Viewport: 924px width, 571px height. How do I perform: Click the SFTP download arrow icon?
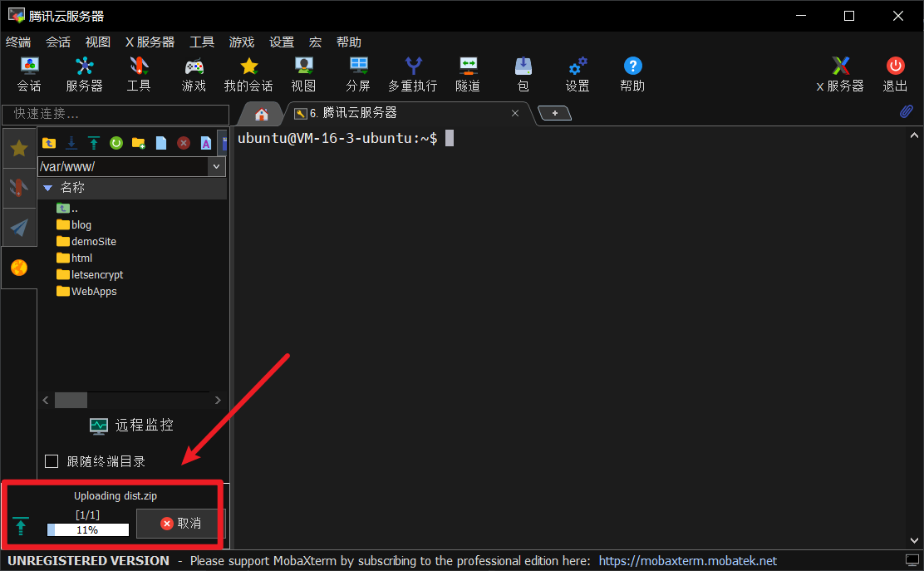coord(71,143)
